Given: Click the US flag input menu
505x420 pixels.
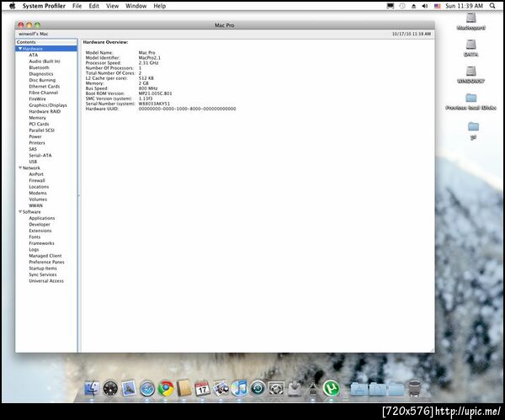Looking at the screenshot, I should click(437, 6).
